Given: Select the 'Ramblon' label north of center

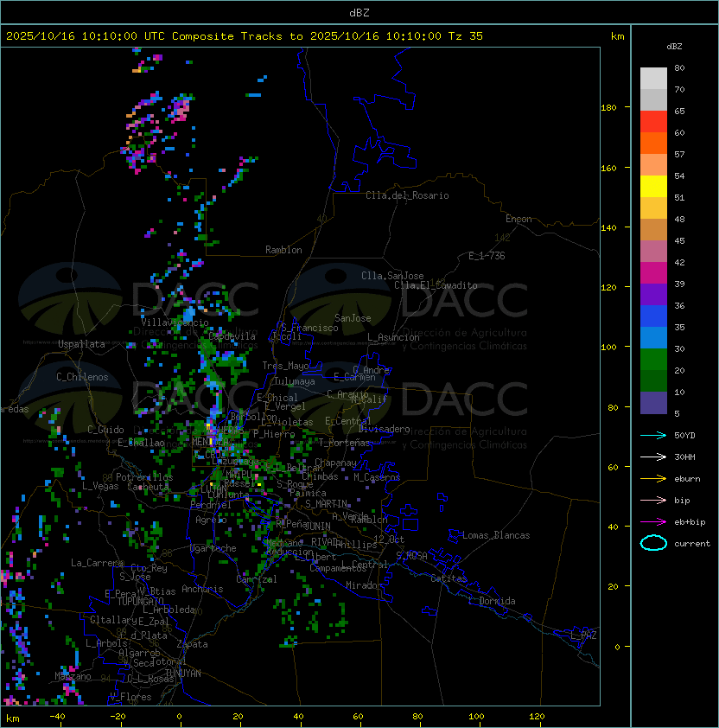Looking at the screenshot, I should [283, 250].
